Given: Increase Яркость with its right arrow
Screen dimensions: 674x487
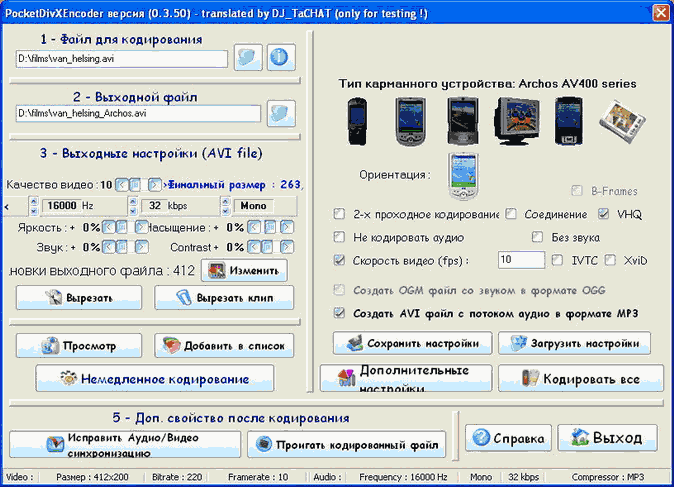Looking at the screenshot, I should click(x=141, y=227).
